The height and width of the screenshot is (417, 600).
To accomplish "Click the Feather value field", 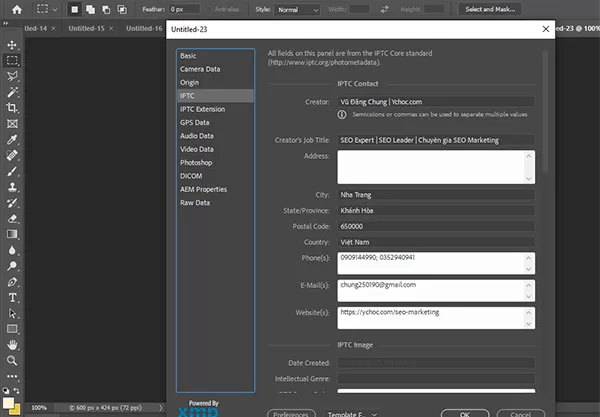I will pyautogui.click(x=184, y=10).
